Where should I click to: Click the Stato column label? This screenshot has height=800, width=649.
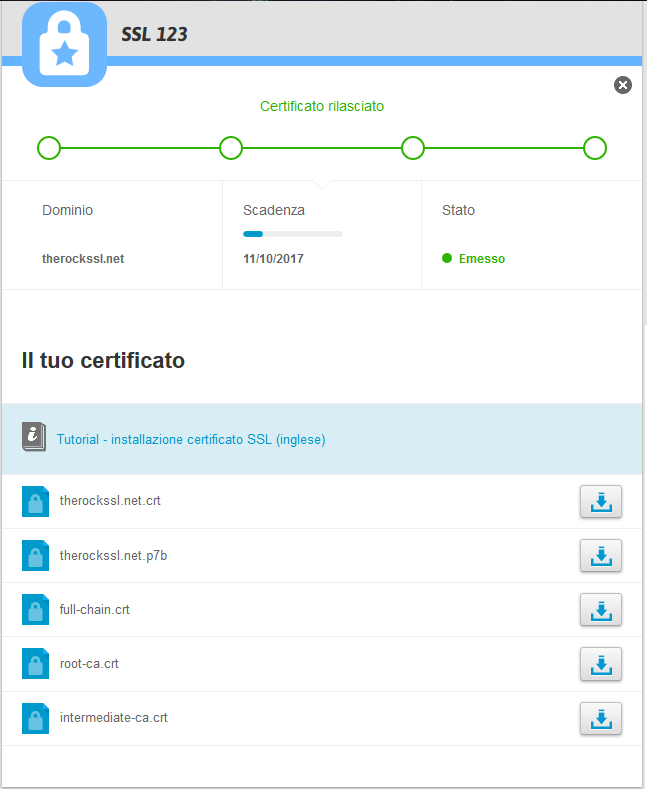pos(458,210)
